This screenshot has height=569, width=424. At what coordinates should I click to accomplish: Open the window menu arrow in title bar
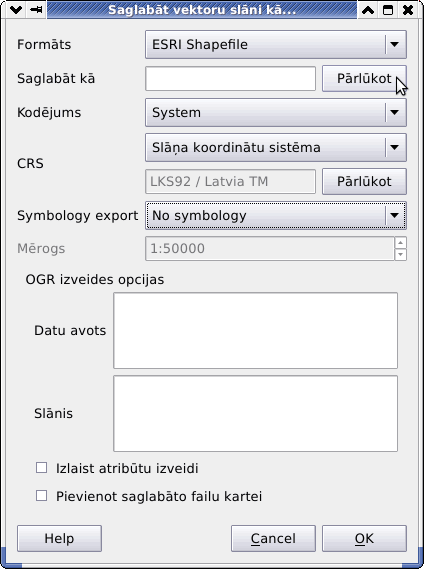pyautogui.click(x=16, y=10)
